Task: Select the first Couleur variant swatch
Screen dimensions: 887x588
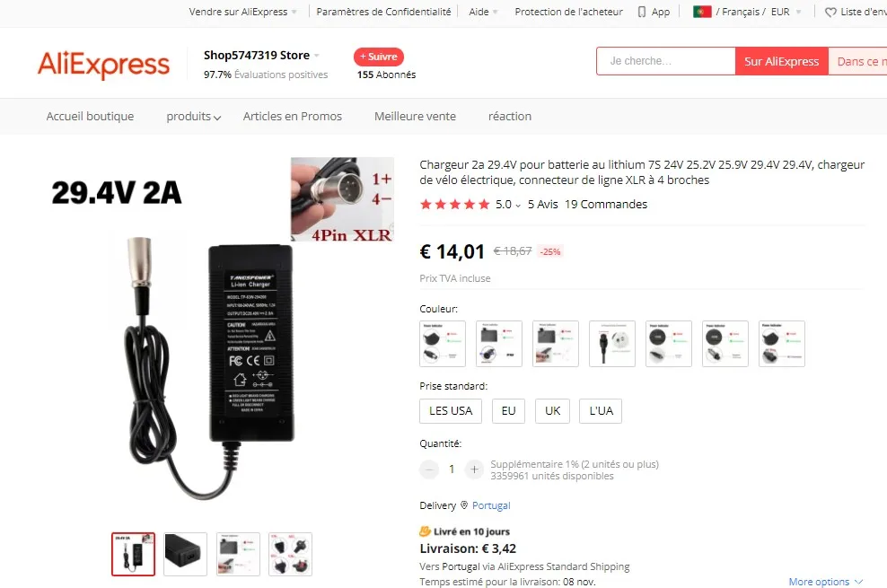Action: coord(443,344)
